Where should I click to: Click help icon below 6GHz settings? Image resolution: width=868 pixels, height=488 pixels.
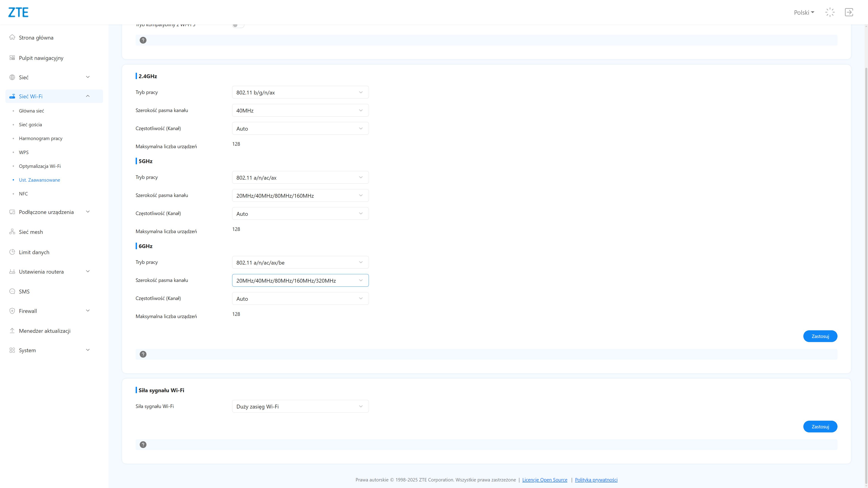[x=143, y=354]
